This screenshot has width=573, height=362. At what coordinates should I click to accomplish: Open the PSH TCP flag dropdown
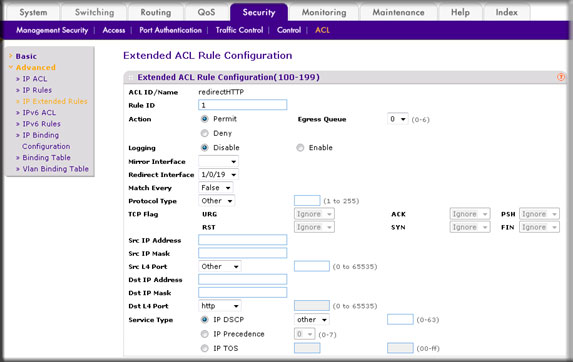point(539,214)
